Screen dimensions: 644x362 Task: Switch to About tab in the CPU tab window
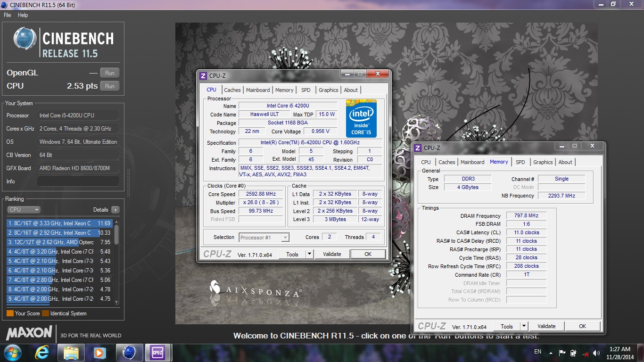[x=351, y=90]
